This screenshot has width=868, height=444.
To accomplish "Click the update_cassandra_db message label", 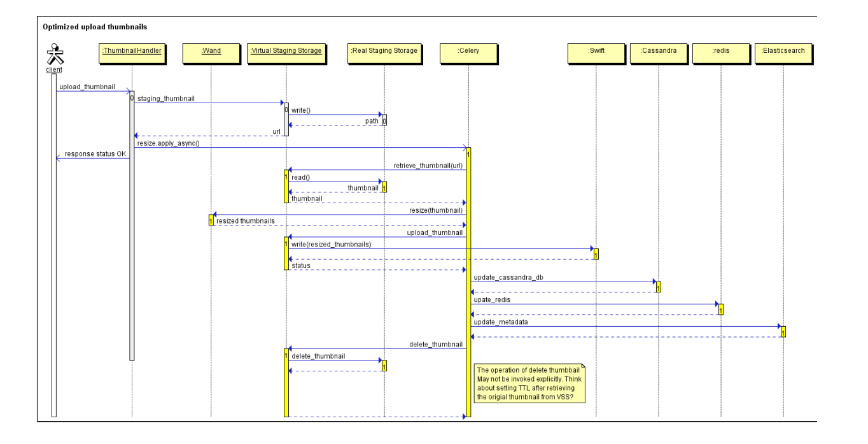I will click(x=508, y=277).
